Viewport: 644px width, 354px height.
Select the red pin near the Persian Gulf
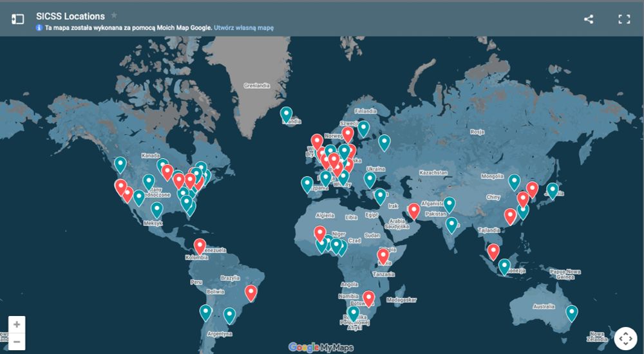tap(414, 211)
